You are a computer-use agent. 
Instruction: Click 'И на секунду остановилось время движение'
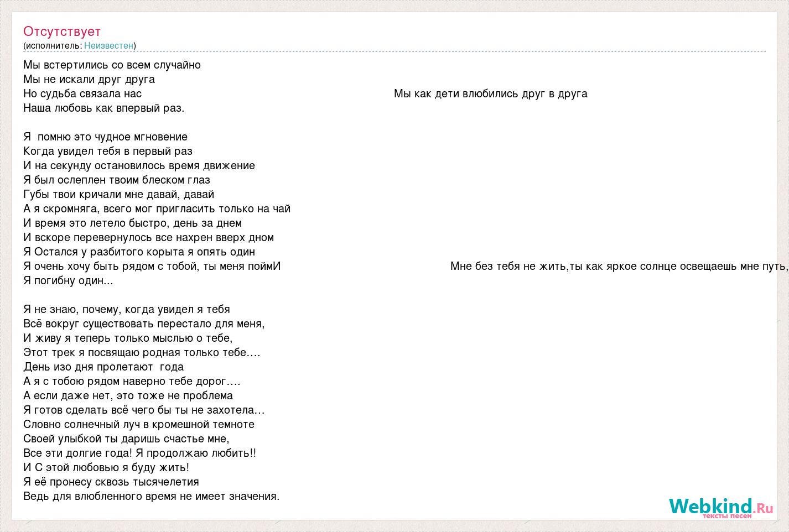tap(139, 166)
